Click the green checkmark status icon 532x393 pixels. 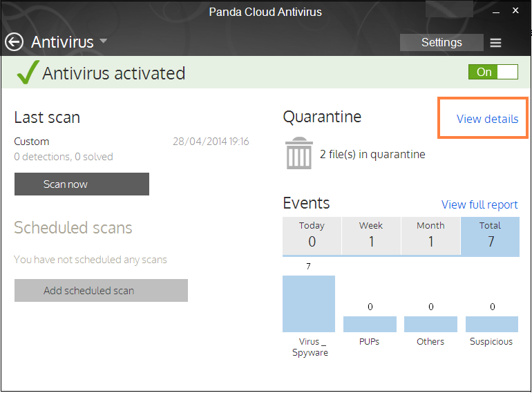point(28,73)
